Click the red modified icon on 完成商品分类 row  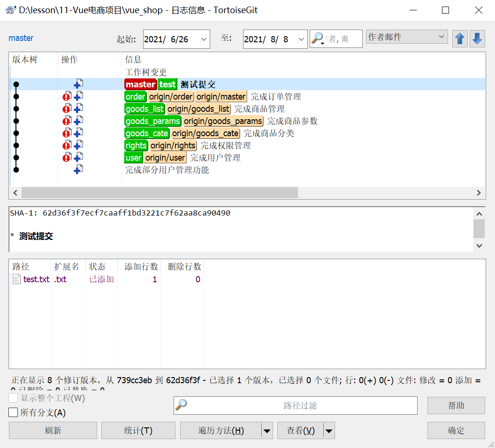point(67,133)
